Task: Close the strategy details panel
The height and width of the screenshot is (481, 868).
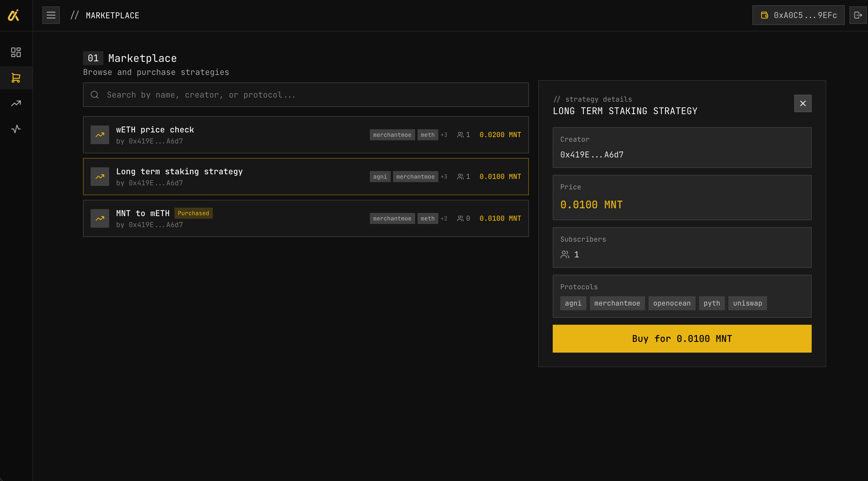Action: [803, 103]
